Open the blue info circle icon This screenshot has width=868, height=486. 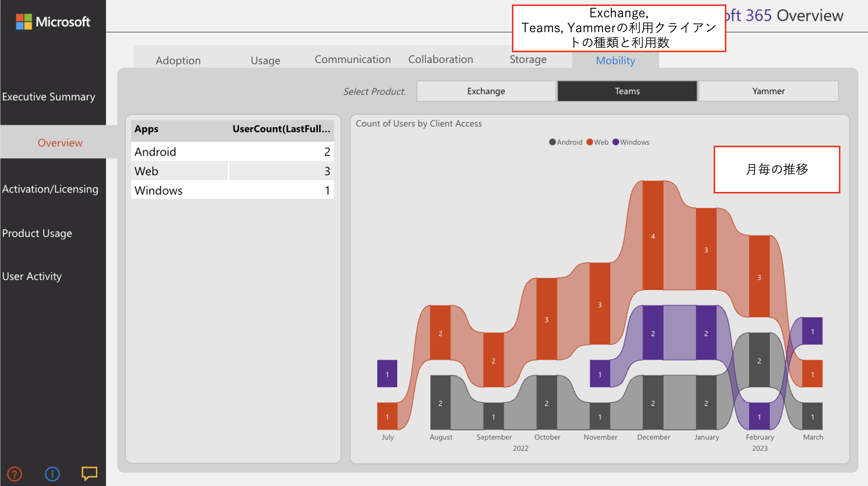(x=52, y=474)
